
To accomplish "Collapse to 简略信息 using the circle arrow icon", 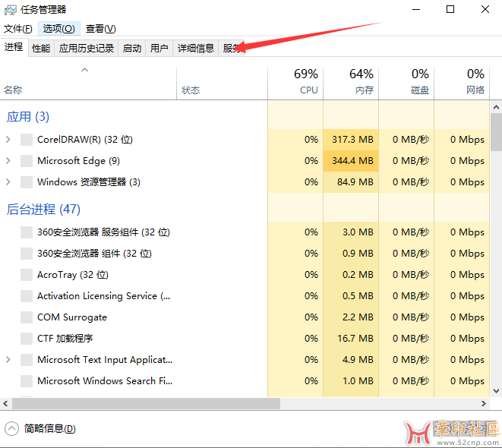I will pyautogui.click(x=12, y=429).
